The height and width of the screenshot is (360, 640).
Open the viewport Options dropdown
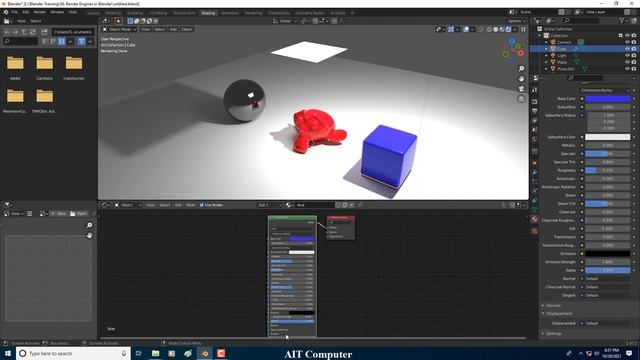[516, 21]
